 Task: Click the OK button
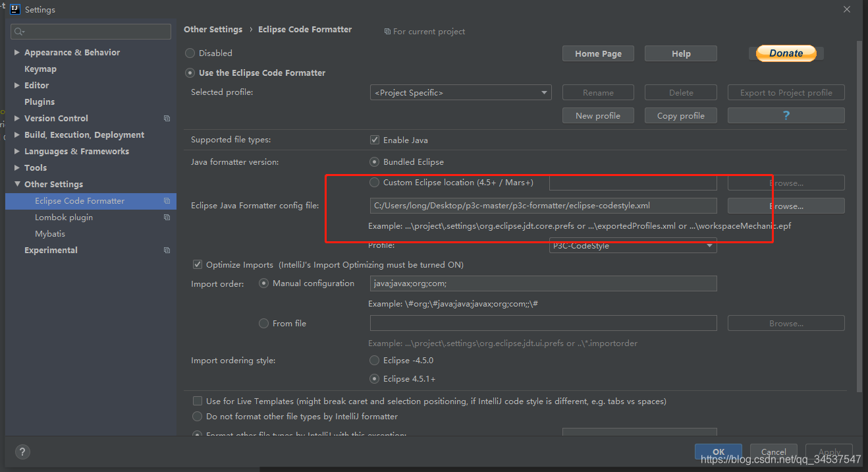click(x=718, y=452)
